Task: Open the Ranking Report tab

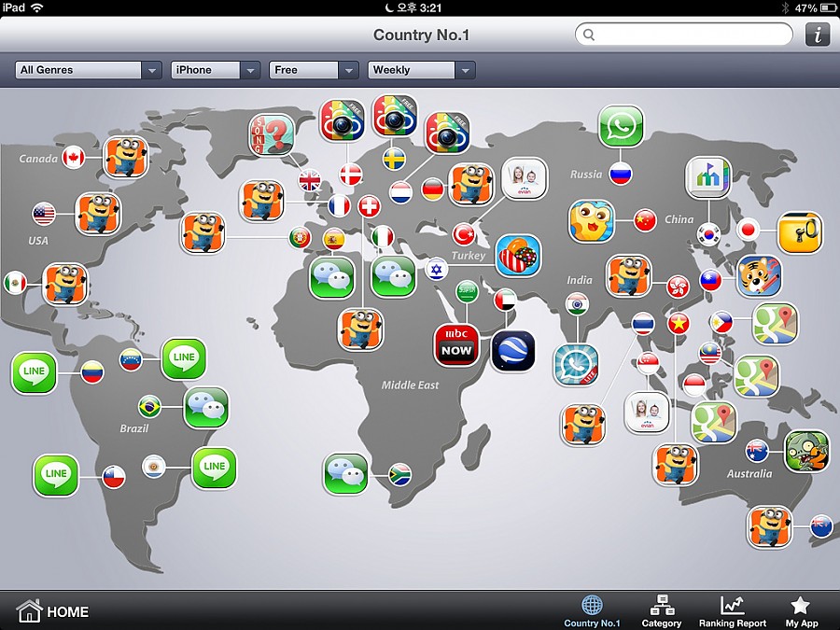Action: tap(733, 611)
